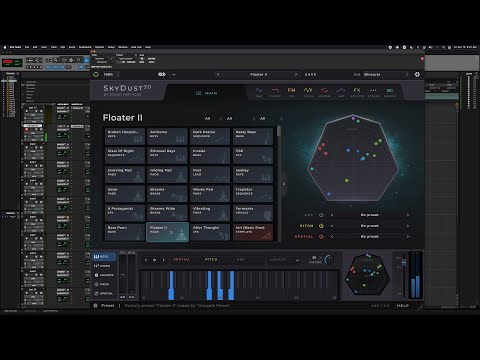This screenshot has height=360, width=480.
Task: Select the Alien Thought preset
Action: point(210,232)
